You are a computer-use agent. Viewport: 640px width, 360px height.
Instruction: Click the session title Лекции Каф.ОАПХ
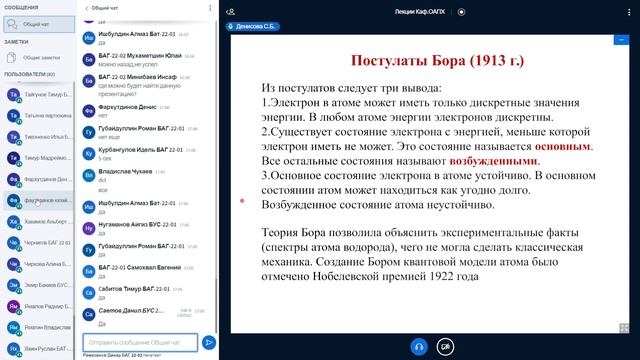coord(420,12)
